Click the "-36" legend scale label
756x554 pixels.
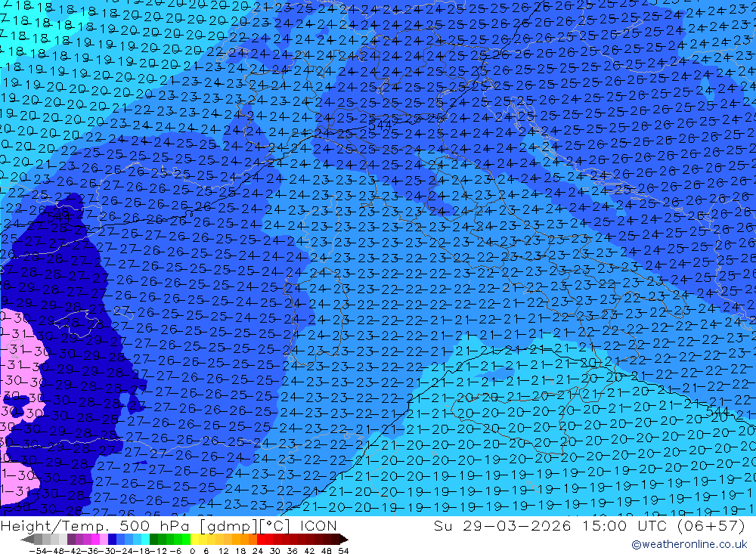pos(91,551)
